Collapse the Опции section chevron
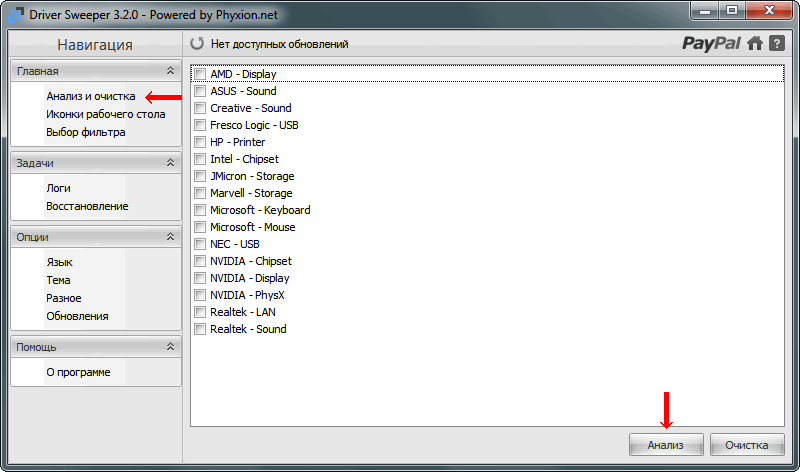The height and width of the screenshot is (472, 800). (x=170, y=237)
